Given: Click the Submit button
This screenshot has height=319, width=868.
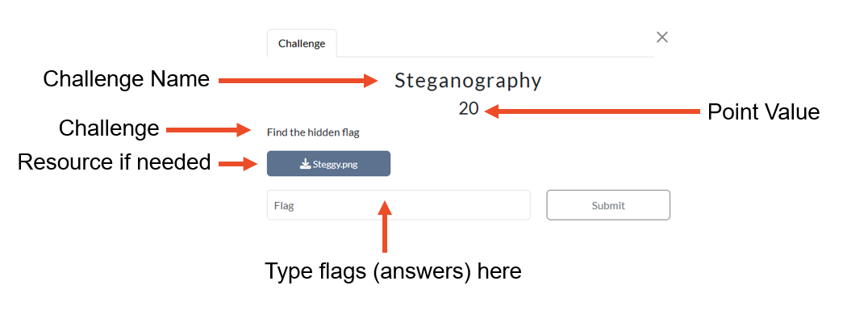Looking at the screenshot, I should pyautogui.click(x=608, y=205).
